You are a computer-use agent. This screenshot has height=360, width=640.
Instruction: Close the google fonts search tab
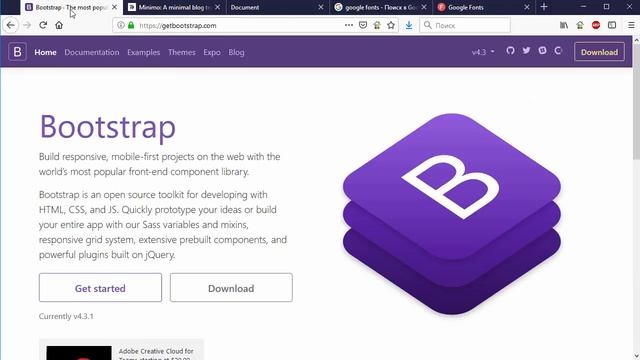[424, 7]
